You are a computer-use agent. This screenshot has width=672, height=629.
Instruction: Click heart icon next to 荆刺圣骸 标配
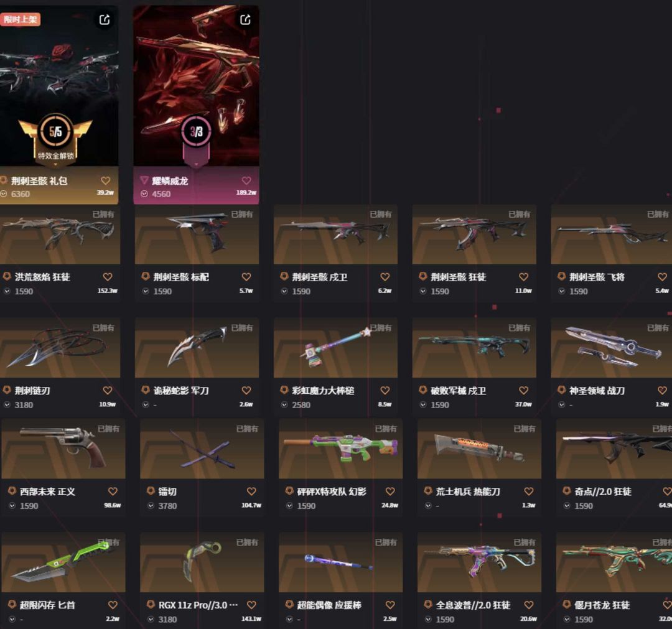(246, 277)
